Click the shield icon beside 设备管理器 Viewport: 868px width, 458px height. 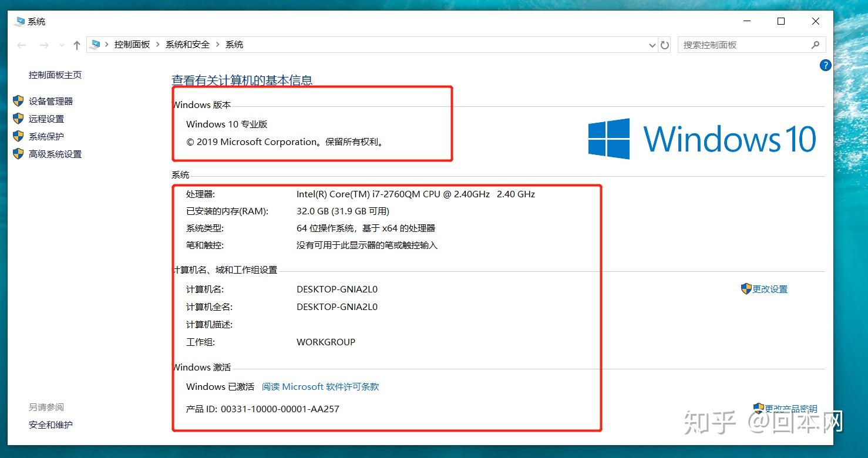[18, 100]
